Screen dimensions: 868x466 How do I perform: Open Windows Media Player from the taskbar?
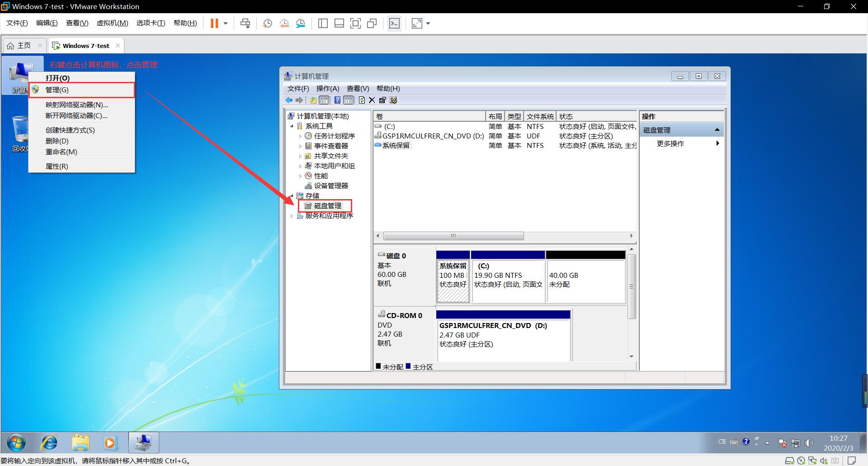click(110, 442)
